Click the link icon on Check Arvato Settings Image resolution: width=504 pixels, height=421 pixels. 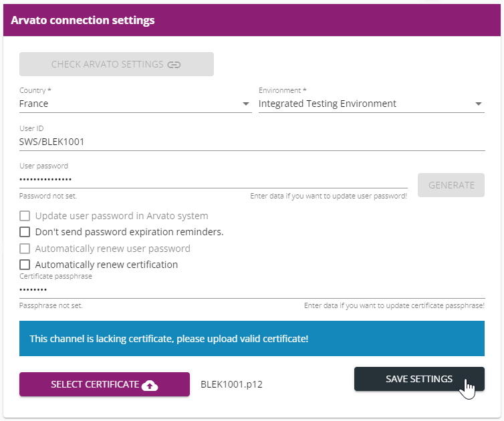[x=174, y=65]
